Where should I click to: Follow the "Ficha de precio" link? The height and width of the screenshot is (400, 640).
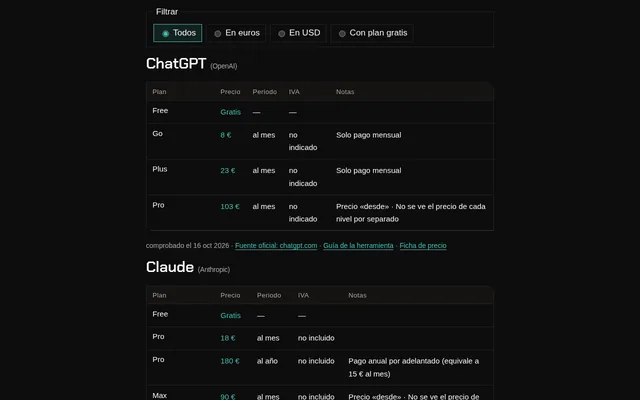coord(423,245)
